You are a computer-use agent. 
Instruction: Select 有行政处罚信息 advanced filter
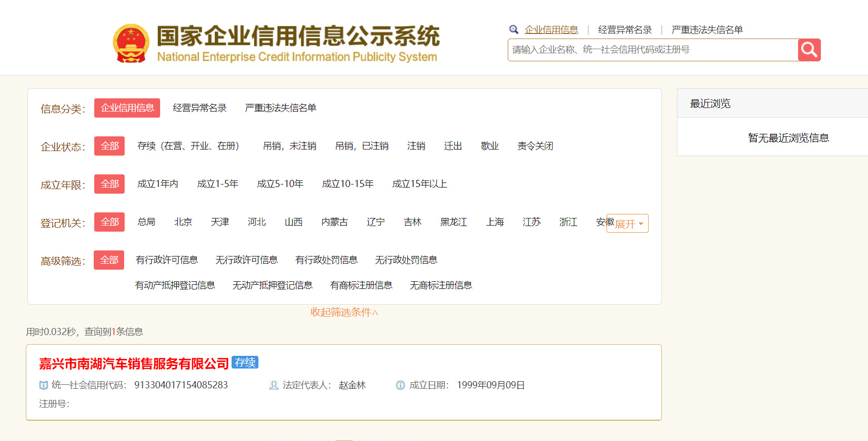[326, 260]
